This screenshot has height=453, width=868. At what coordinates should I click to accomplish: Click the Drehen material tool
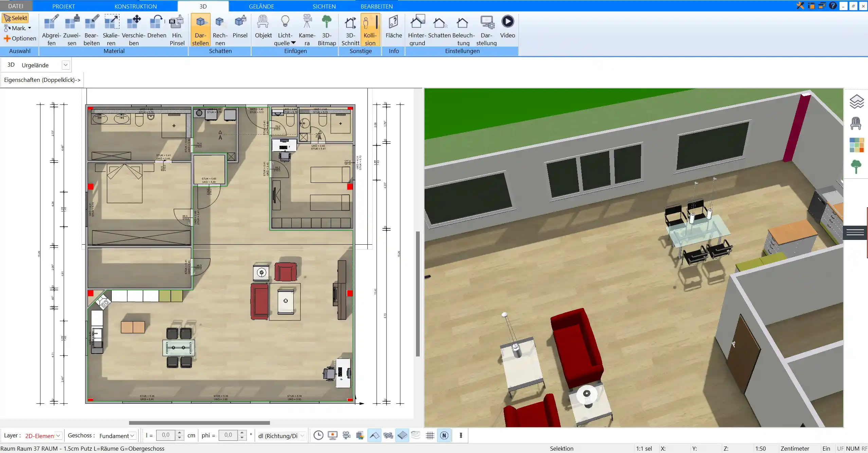(x=157, y=27)
